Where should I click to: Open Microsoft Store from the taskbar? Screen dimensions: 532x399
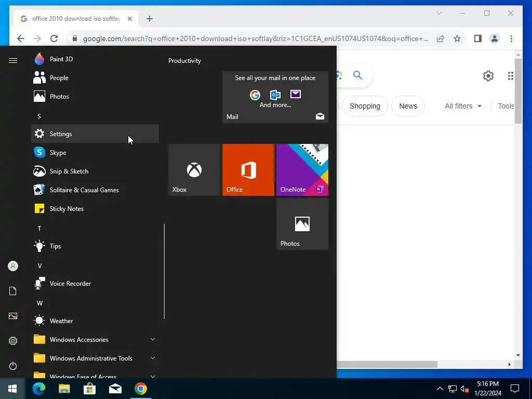pyautogui.click(x=89, y=389)
